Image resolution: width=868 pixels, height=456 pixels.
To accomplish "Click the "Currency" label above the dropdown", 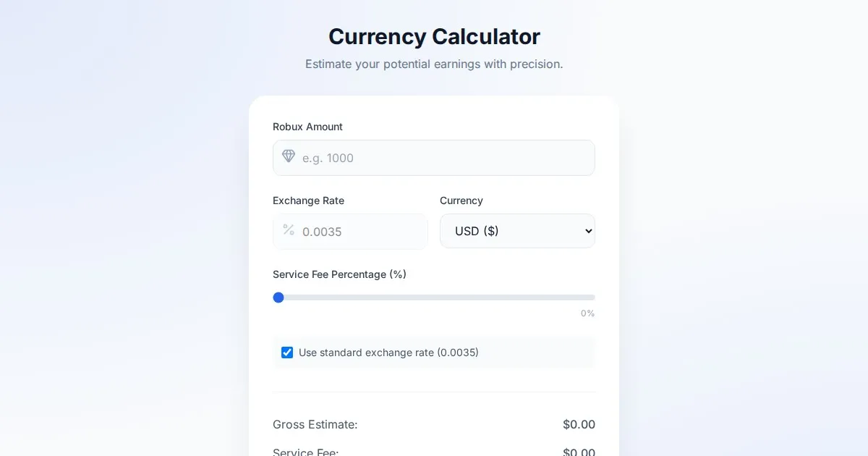I will (461, 200).
